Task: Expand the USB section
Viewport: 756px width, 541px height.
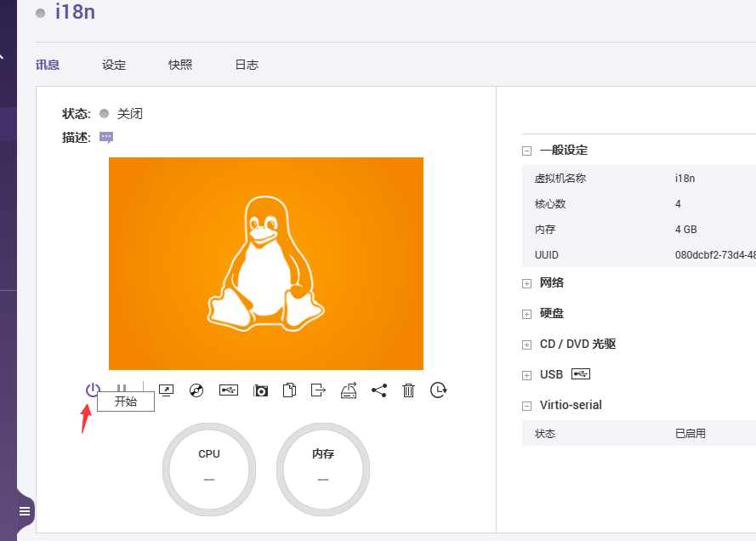Action: [526, 376]
